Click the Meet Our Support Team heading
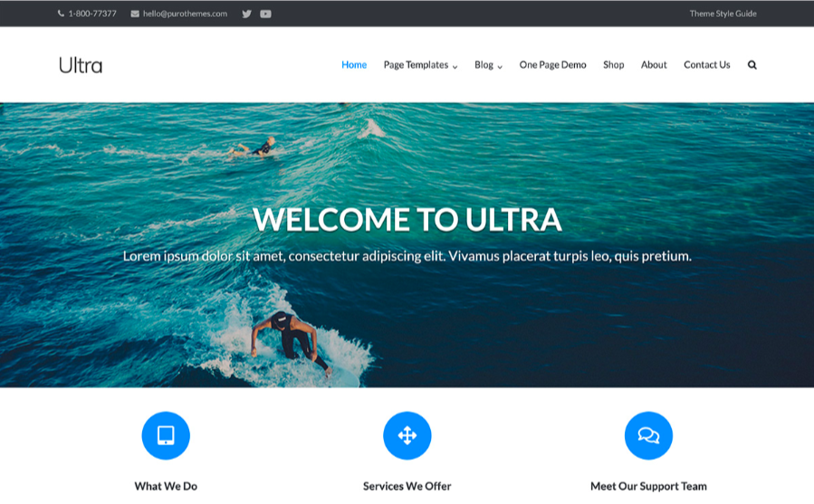The image size is (814, 504). (x=648, y=486)
